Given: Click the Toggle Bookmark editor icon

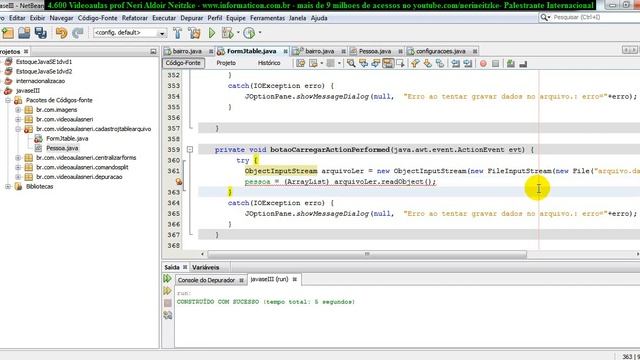Looking at the screenshot, I should click(x=440, y=63).
